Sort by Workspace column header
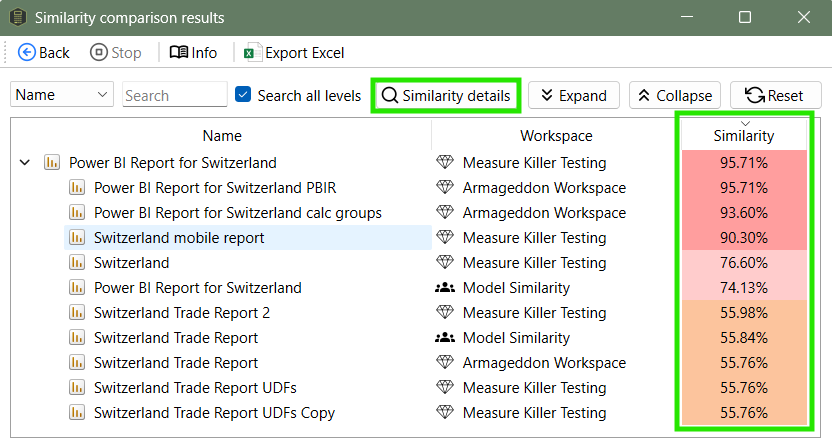Viewport: 832px width, 442px height. click(556, 136)
